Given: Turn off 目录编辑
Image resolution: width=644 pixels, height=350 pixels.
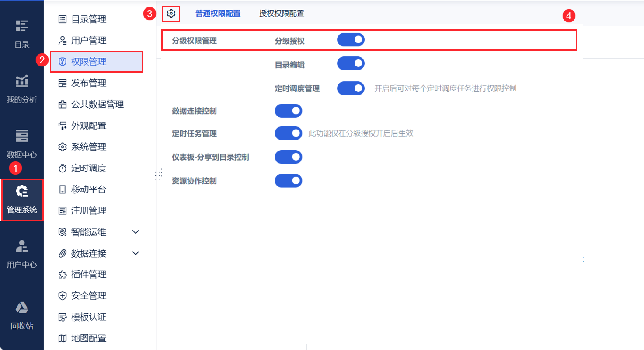Looking at the screenshot, I should (x=351, y=63).
